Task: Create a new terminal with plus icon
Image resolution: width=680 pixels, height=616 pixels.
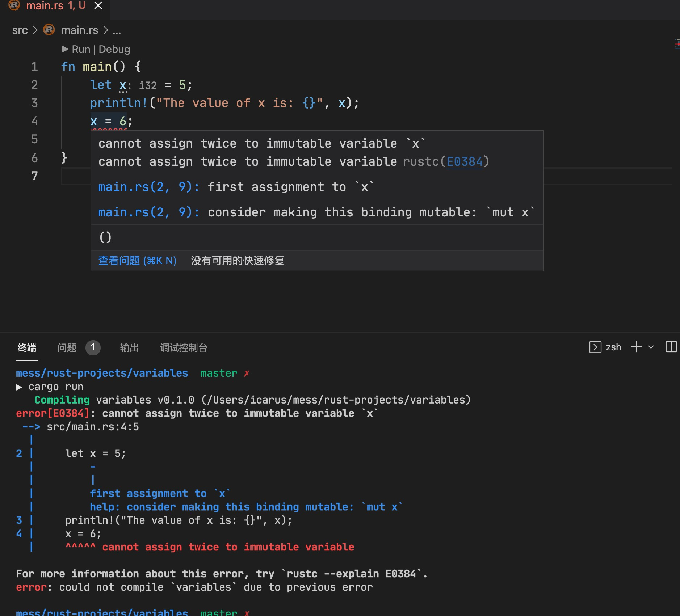Action: tap(636, 347)
